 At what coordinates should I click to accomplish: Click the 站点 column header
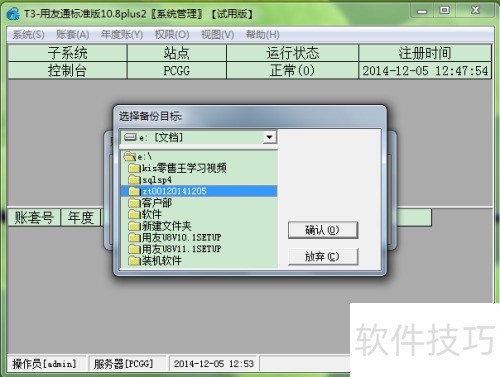(x=177, y=53)
